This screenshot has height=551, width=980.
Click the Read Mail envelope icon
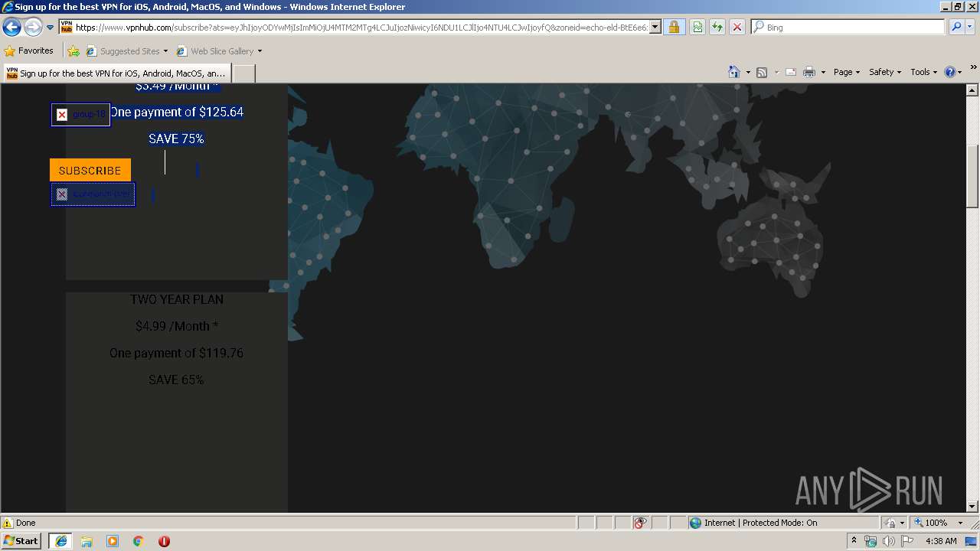(791, 72)
